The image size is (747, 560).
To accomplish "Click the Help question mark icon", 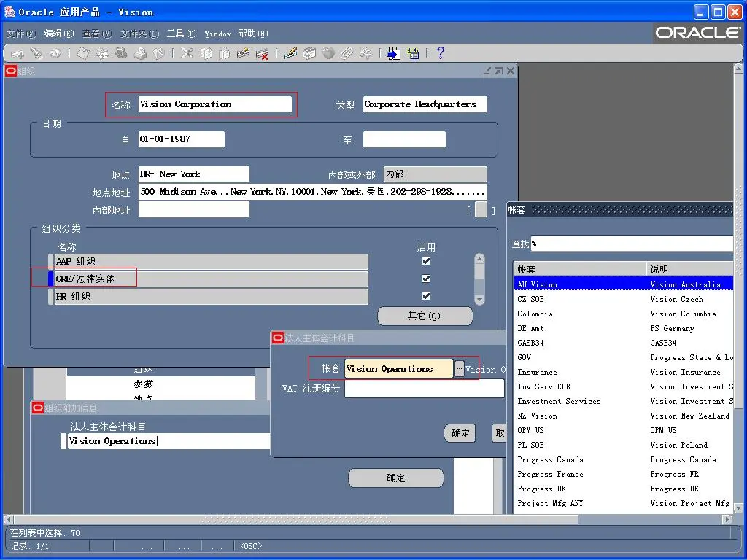I will pyautogui.click(x=440, y=53).
